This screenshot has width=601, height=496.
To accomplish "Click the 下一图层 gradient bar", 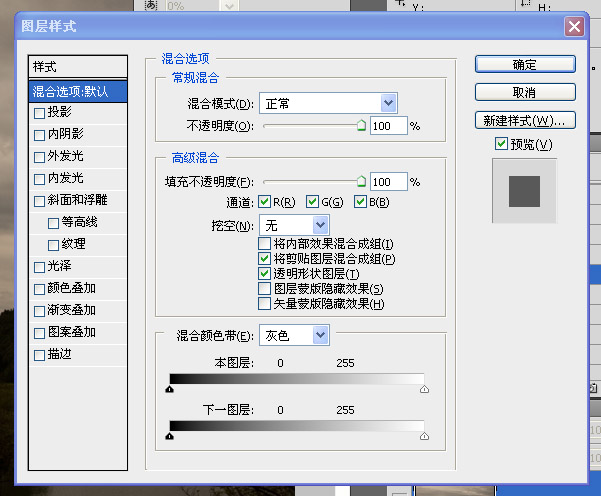I will [x=297, y=425].
